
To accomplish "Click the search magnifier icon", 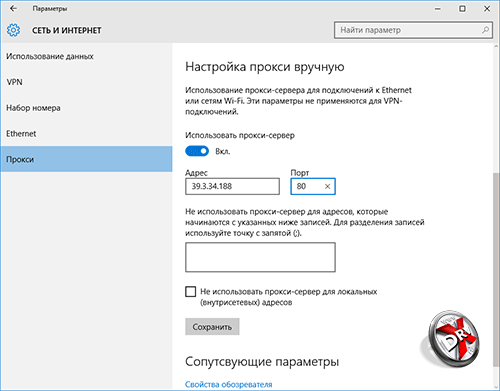I will click(x=485, y=30).
